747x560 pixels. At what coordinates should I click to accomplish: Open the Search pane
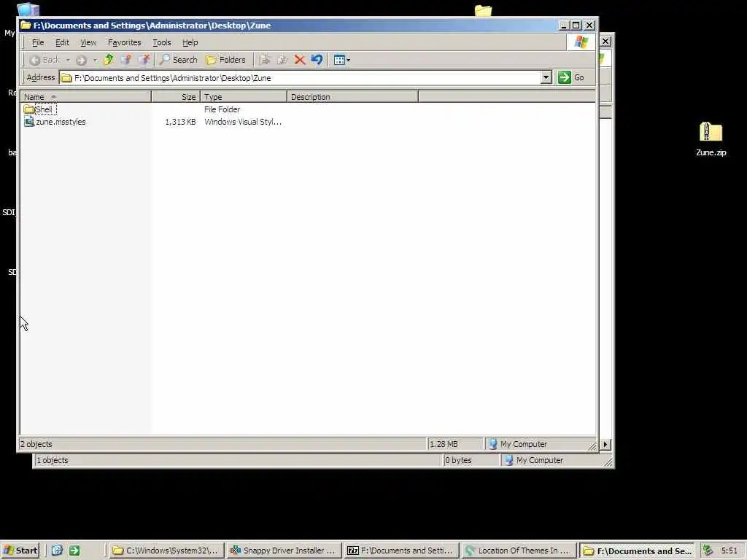(x=178, y=60)
